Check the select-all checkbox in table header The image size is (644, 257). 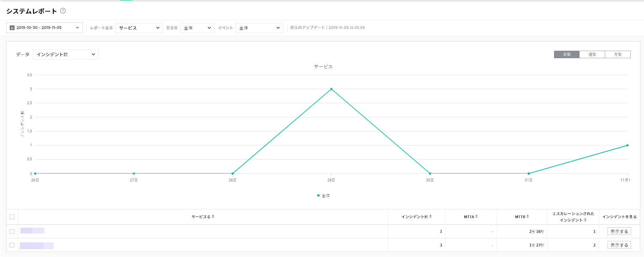click(12, 217)
